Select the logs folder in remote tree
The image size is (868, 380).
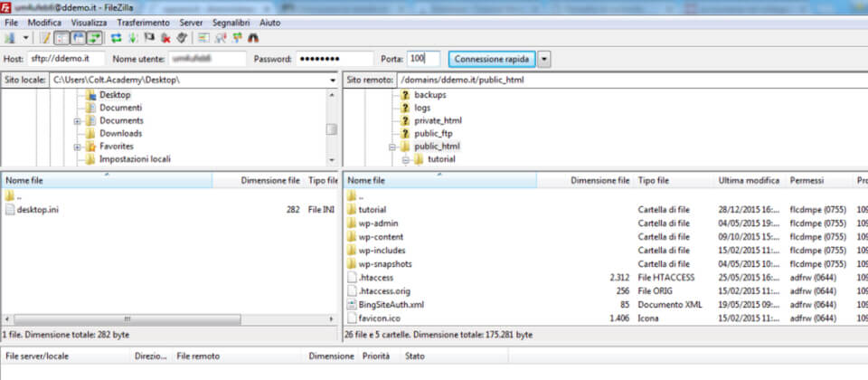click(x=422, y=108)
